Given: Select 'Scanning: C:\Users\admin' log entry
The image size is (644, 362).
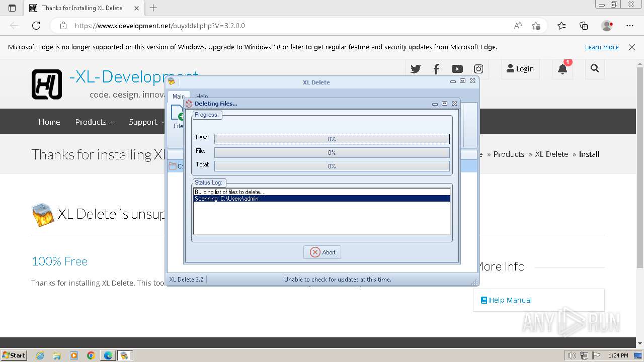Looking at the screenshot, I should tap(322, 199).
